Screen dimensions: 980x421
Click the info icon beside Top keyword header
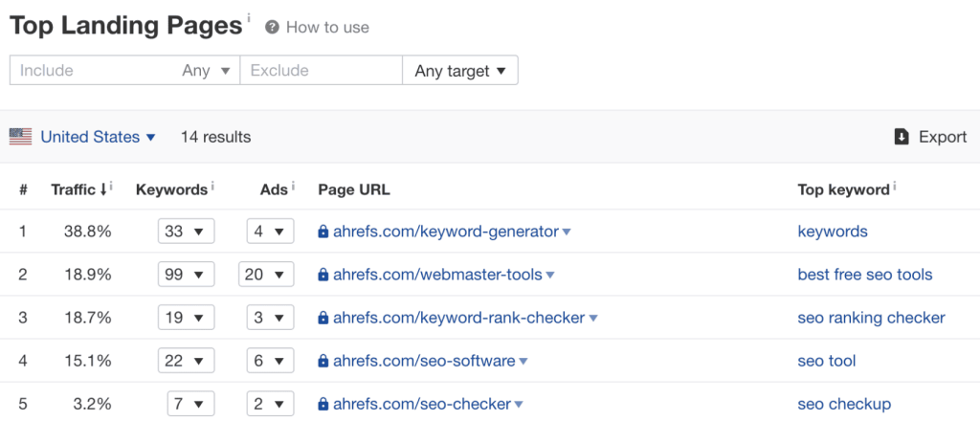(894, 186)
